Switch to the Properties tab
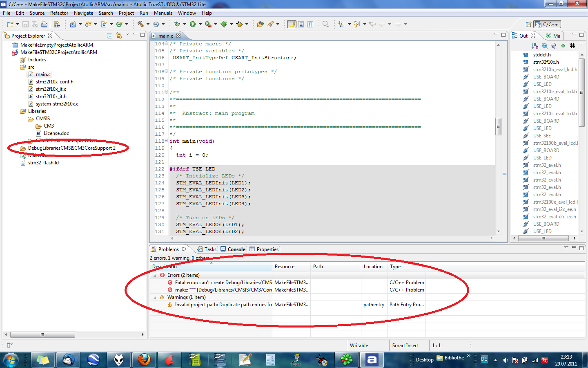The image size is (588, 368). [x=264, y=249]
